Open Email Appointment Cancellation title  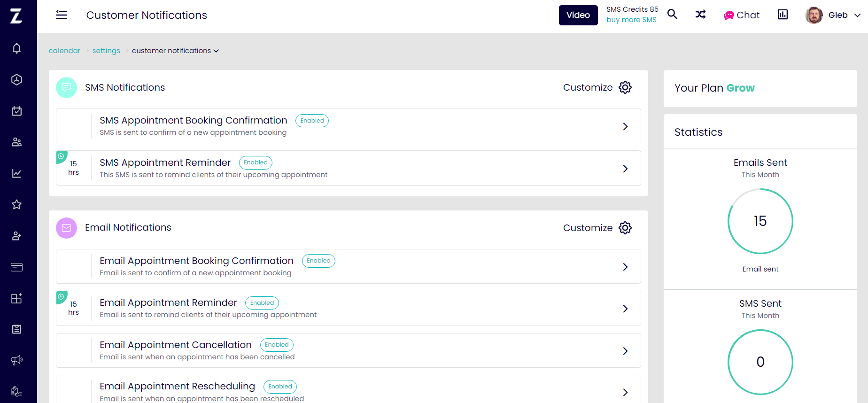click(176, 345)
